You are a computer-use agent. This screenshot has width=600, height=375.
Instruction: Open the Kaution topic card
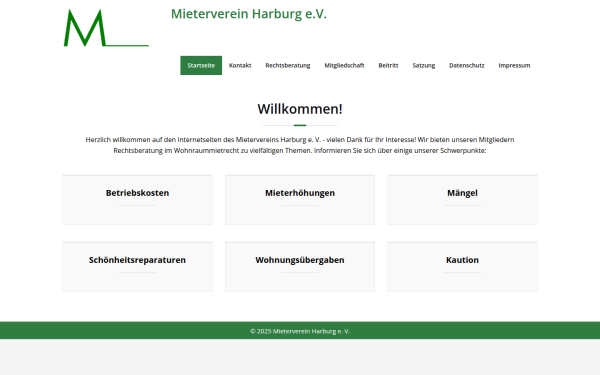(462, 267)
